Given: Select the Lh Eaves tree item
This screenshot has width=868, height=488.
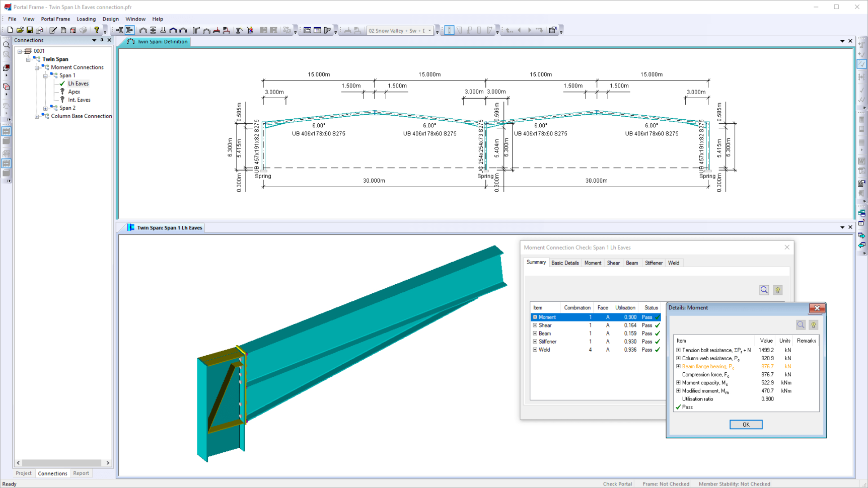Looking at the screenshot, I should pos(78,84).
